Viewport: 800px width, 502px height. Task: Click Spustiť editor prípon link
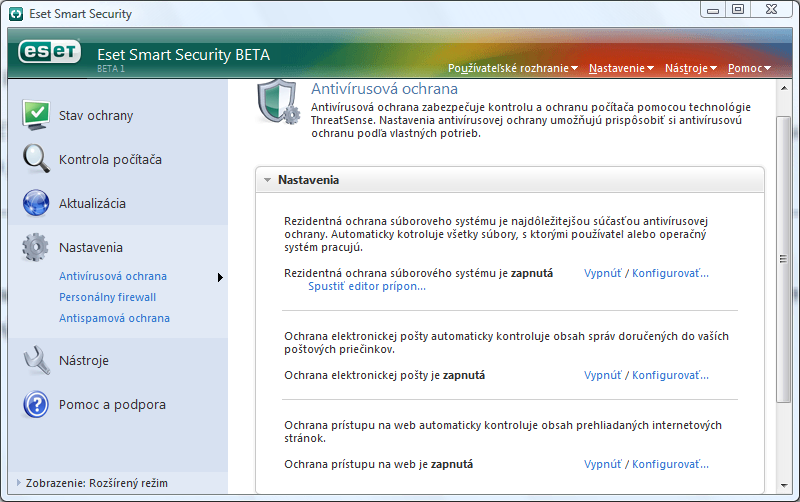click(x=367, y=286)
